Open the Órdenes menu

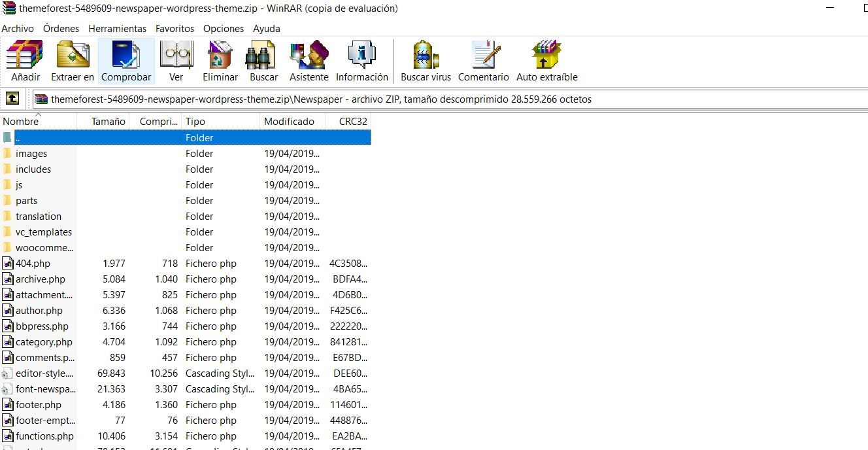(61, 29)
